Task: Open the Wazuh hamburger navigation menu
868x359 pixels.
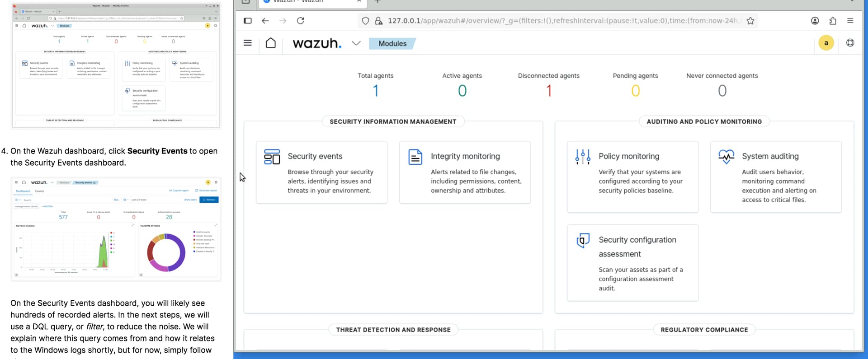Action: [247, 43]
